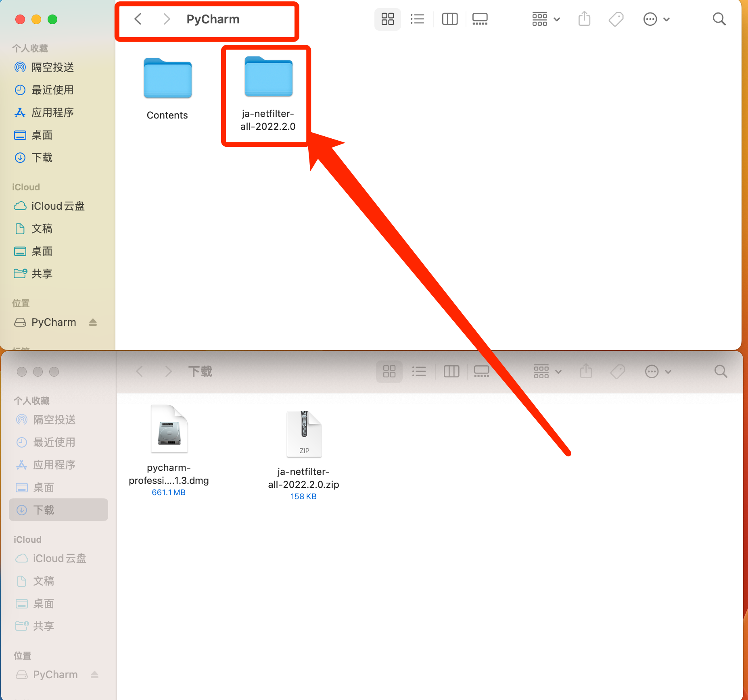748x700 pixels.
Task: Click the search icon in 下载 window
Action: pos(721,371)
